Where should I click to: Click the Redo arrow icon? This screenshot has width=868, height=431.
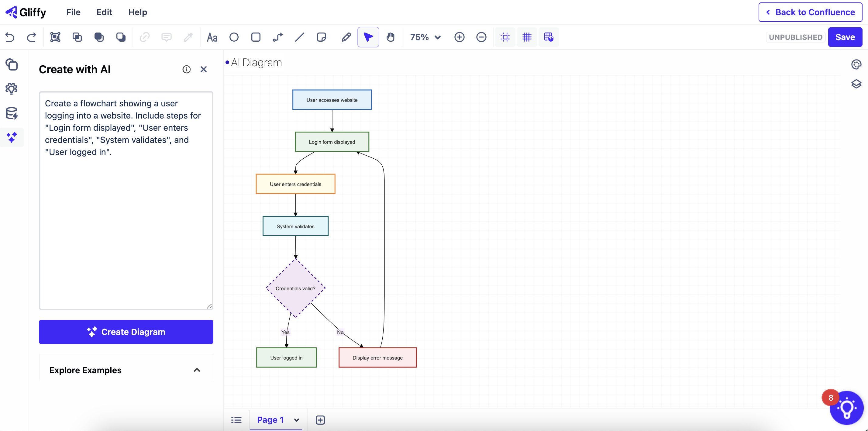tap(32, 37)
